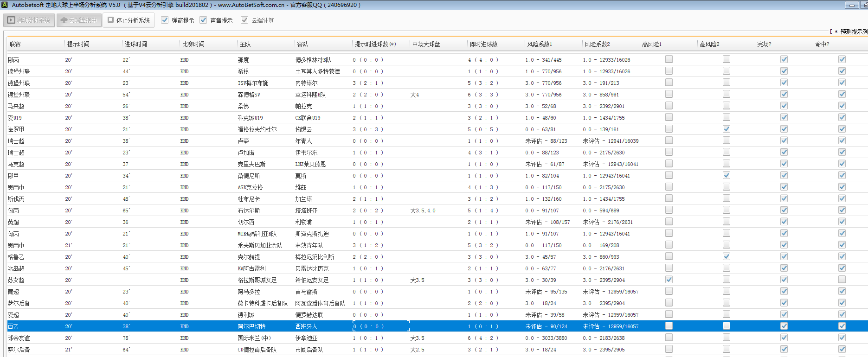Click the 大3.5, 4.0 cell in 匈丙 row
Screen dimensions: 868x357
tap(423, 210)
